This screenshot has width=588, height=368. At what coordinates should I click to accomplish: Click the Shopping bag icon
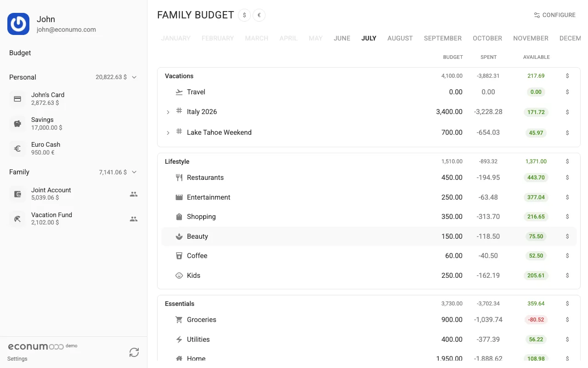[x=179, y=217]
